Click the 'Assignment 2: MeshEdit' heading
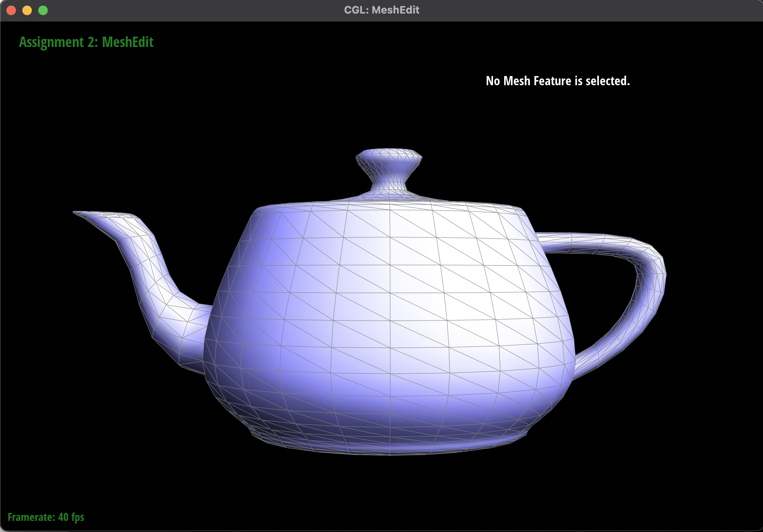The image size is (763, 532). pos(86,42)
